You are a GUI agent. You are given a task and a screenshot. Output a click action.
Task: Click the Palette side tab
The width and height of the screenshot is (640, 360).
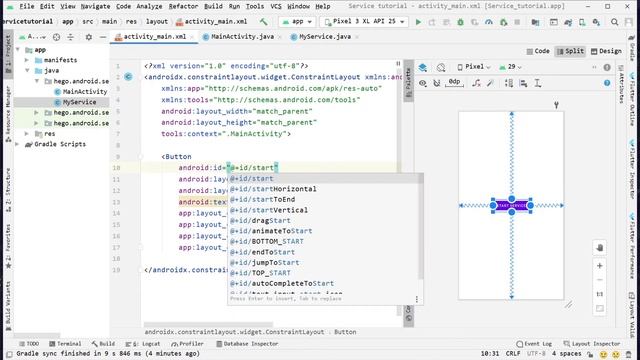(409, 82)
